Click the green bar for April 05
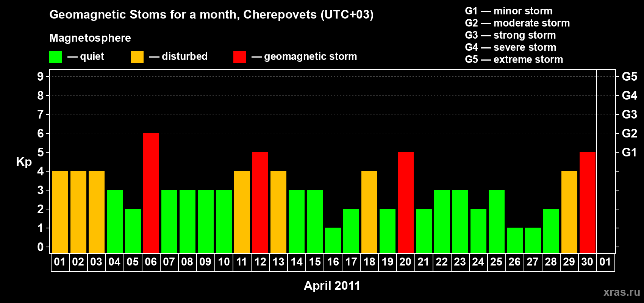The image size is (644, 303). (x=133, y=231)
